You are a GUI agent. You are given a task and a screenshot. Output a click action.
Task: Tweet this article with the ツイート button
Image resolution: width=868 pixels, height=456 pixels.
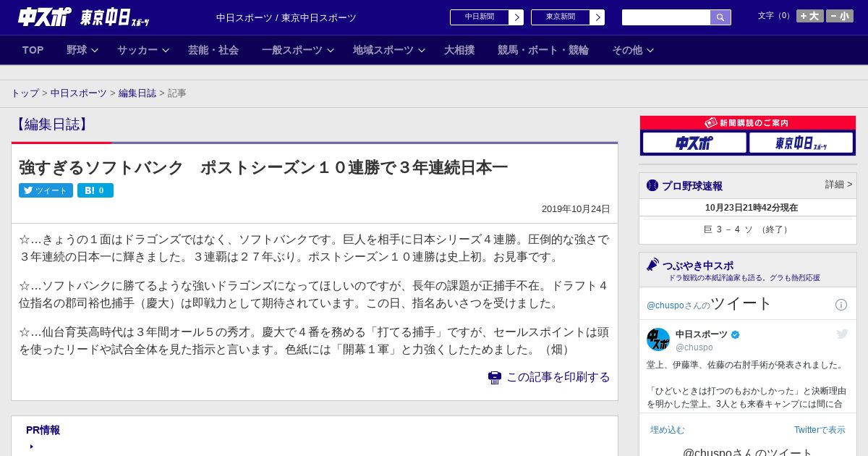46,190
